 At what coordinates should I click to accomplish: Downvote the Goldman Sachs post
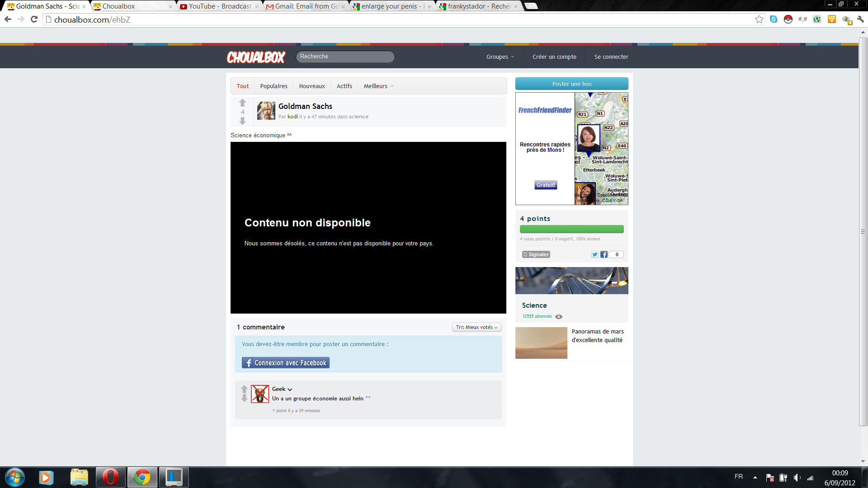(242, 121)
